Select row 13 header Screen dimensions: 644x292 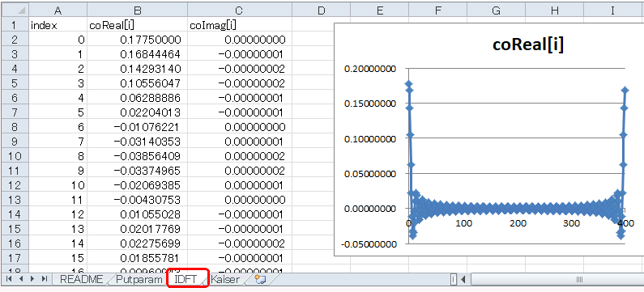15,200
